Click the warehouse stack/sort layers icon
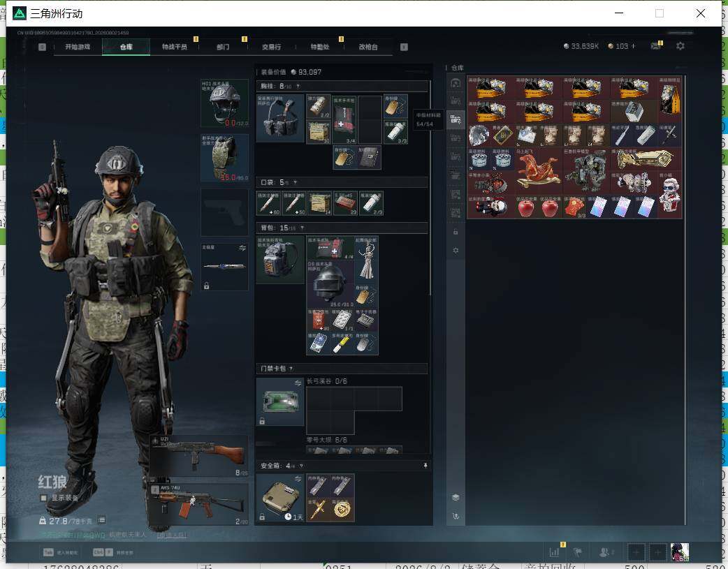Screen dimensions: 728x569 pos(456,498)
